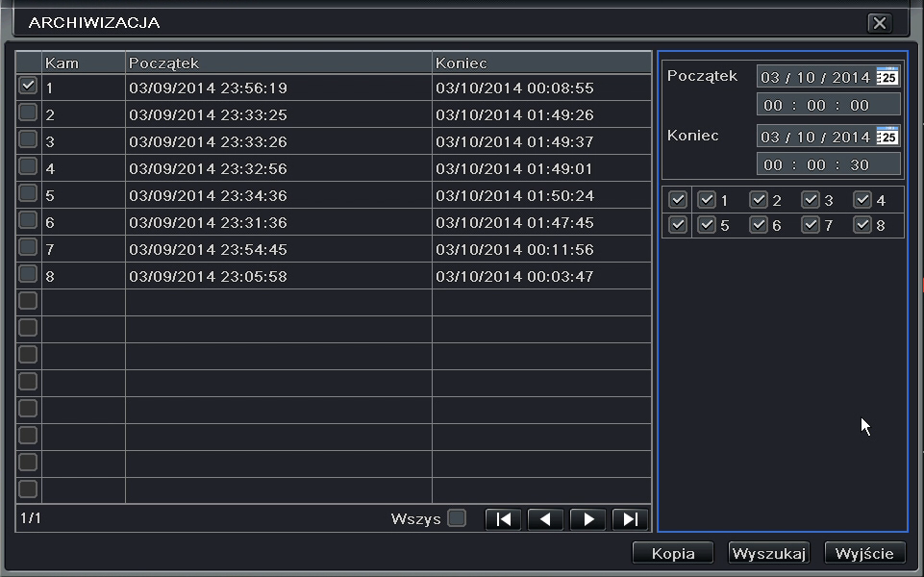Check the row for camera 7
924x577 pixels.
click(28, 247)
